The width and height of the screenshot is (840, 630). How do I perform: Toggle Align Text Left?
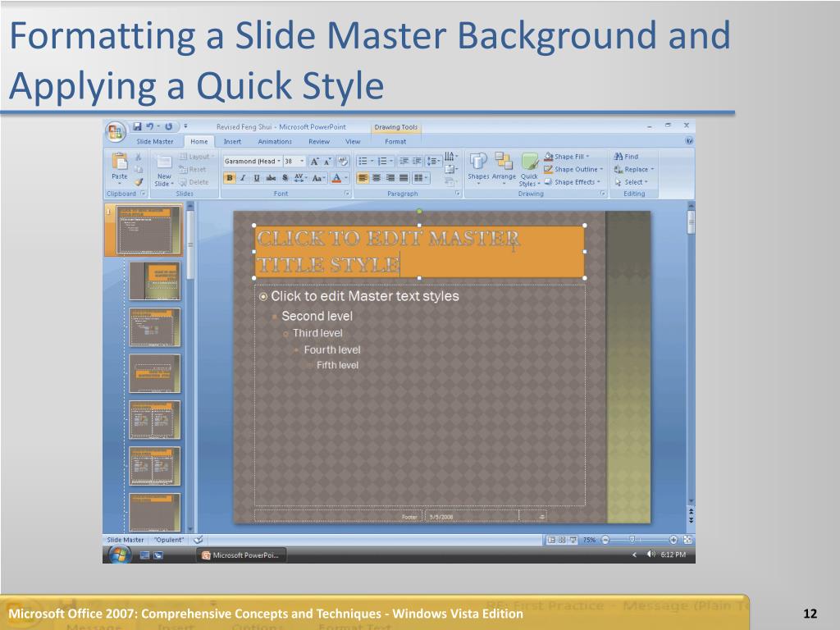pyautogui.click(x=363, y=178)
